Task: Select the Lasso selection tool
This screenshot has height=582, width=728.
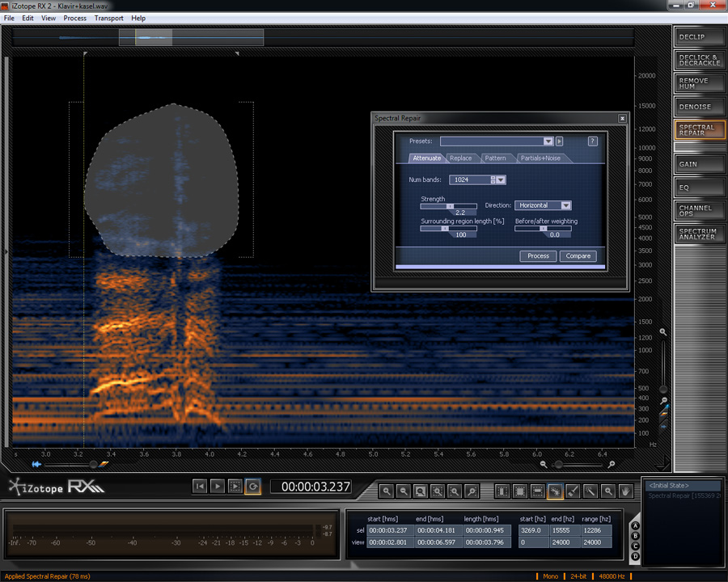Action: (556, 491)
